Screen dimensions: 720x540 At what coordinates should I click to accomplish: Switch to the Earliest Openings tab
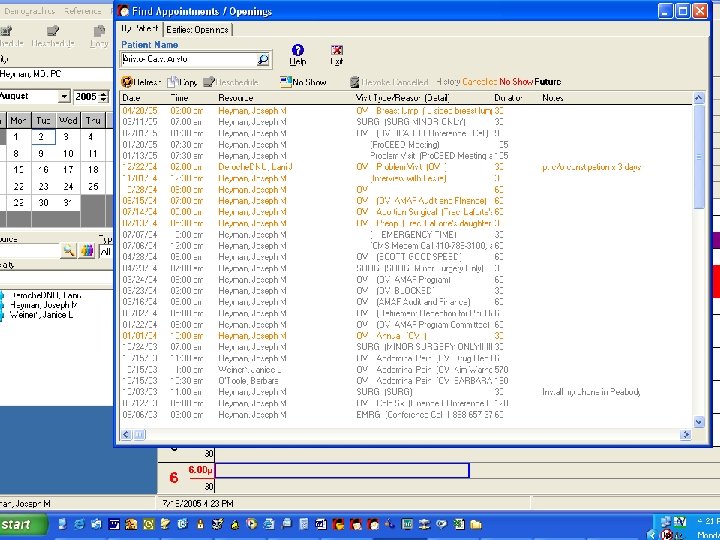pyautogui.click(x=197, y=30)
